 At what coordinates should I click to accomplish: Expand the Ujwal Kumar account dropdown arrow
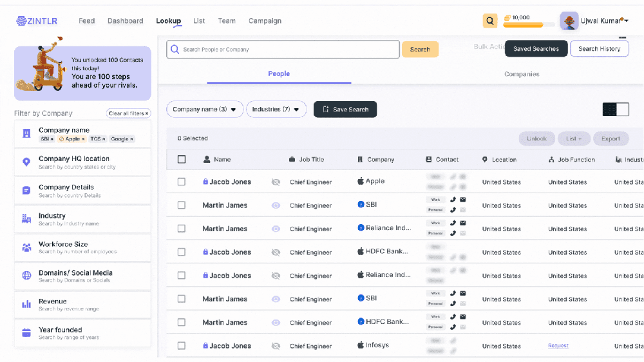(627, 21)
